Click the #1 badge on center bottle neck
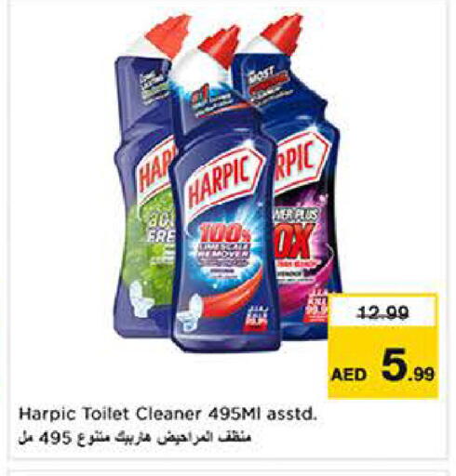Viewport: 456px width, 476px height. 211,98
